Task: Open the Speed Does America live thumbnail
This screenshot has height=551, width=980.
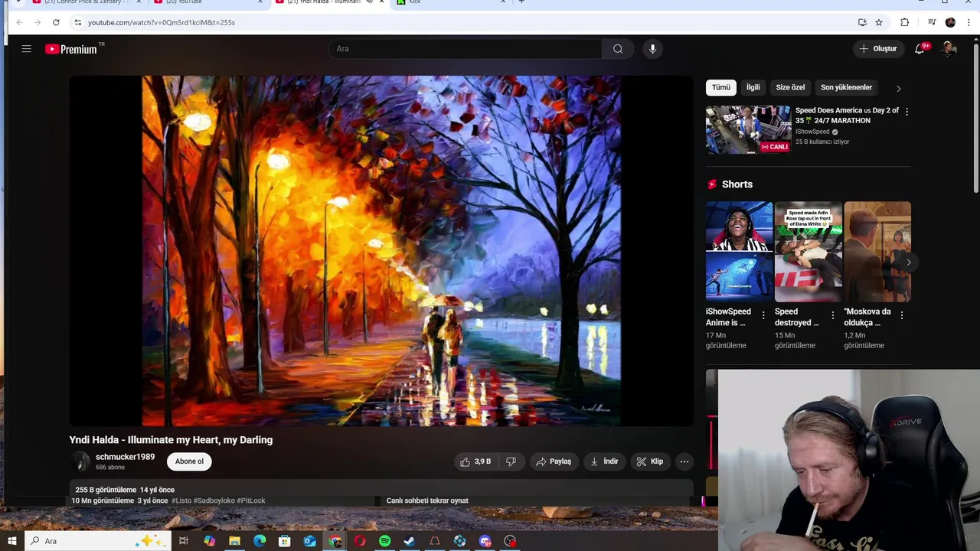Action: click(x=748, y=130)
